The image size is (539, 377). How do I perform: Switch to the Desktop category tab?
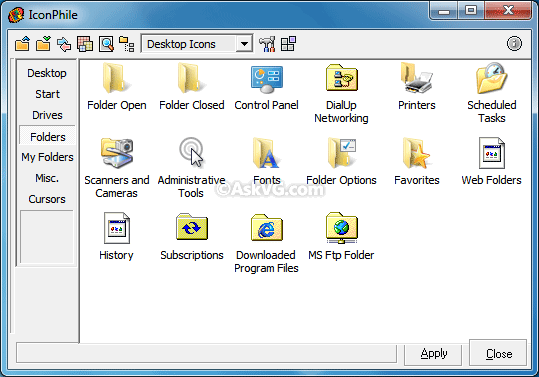(47, 73)
